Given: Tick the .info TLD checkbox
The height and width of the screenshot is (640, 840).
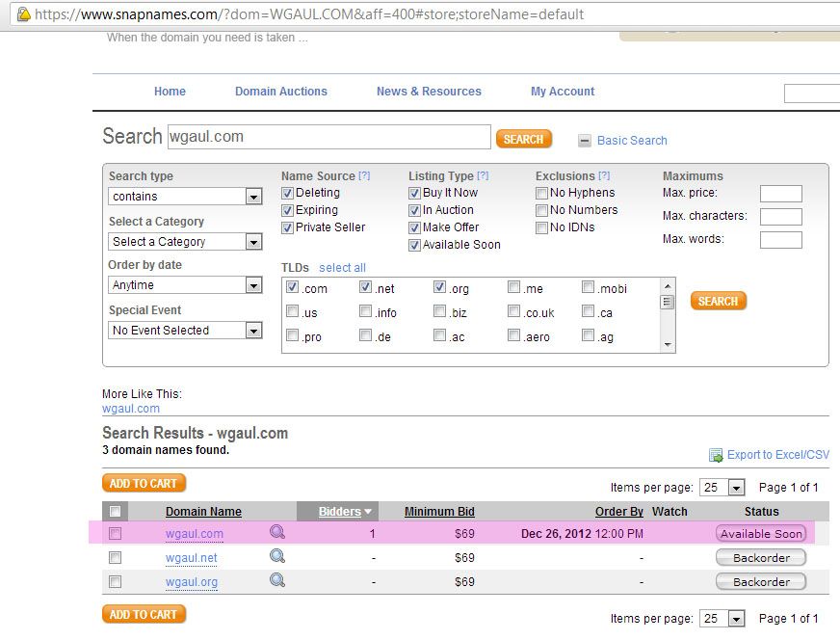Looking at the screenshot, I should (366, 311).
